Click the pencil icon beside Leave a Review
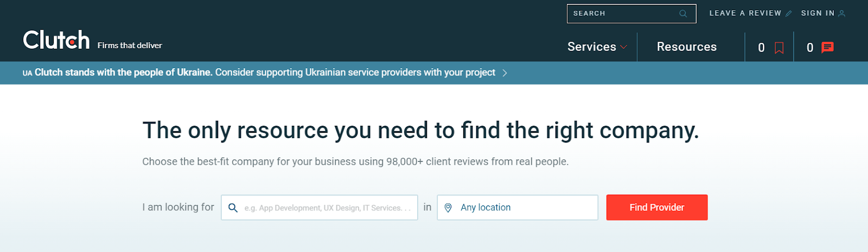 coord(789,14)
